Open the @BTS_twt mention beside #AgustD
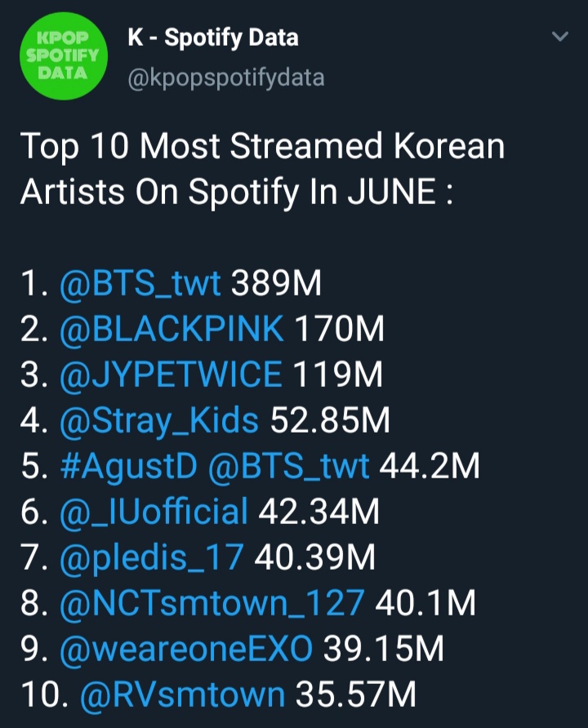 tap(288, 468)
